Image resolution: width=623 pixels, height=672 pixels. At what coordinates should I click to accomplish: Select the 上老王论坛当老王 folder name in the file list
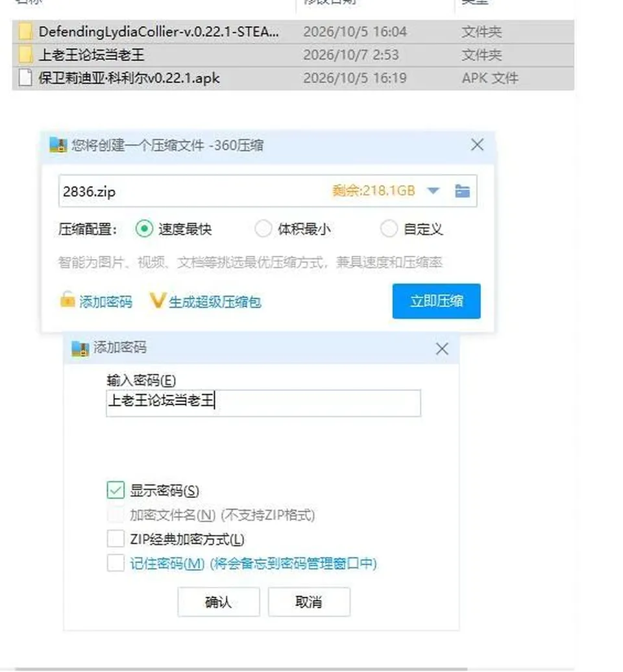[92, 55]
